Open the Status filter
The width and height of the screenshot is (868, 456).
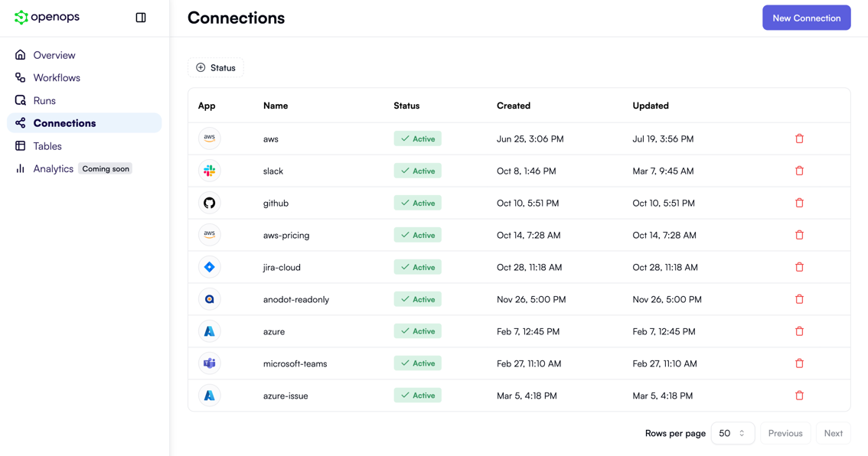point(215,67)
